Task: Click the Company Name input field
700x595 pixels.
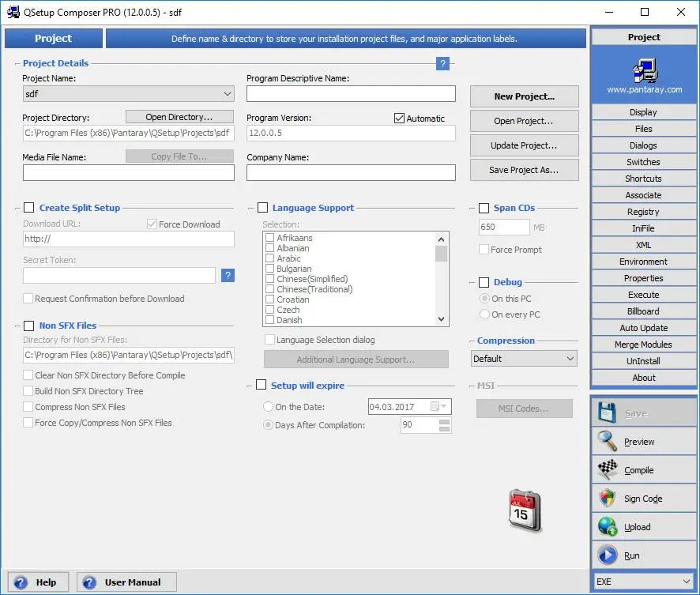Action: (x=351, y=173)
